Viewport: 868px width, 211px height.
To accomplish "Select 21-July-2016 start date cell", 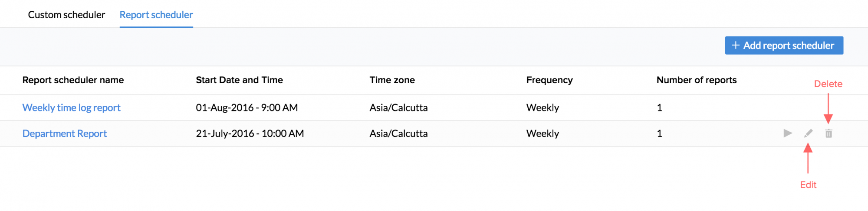I will tap(250, 133).
